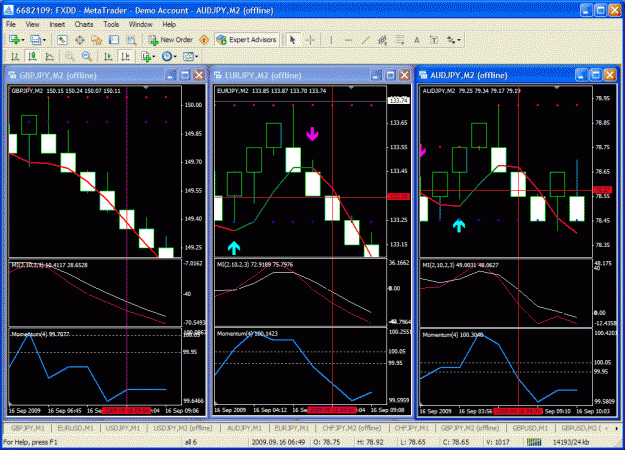This screenshot has width=625, height=450.
Task: Open the Window menu
Action: pos(140,24)
